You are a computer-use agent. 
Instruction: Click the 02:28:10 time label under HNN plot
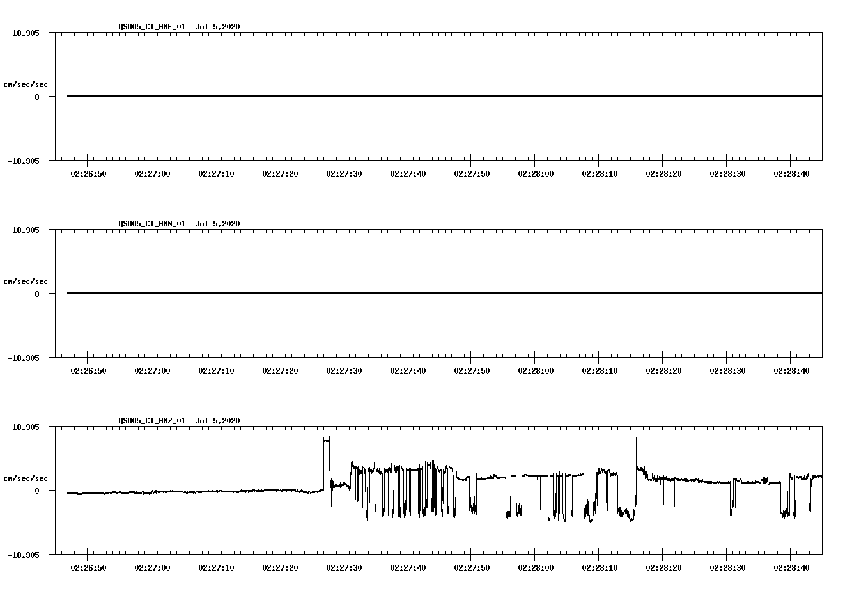pyautogui.click(x=600, y=371)
